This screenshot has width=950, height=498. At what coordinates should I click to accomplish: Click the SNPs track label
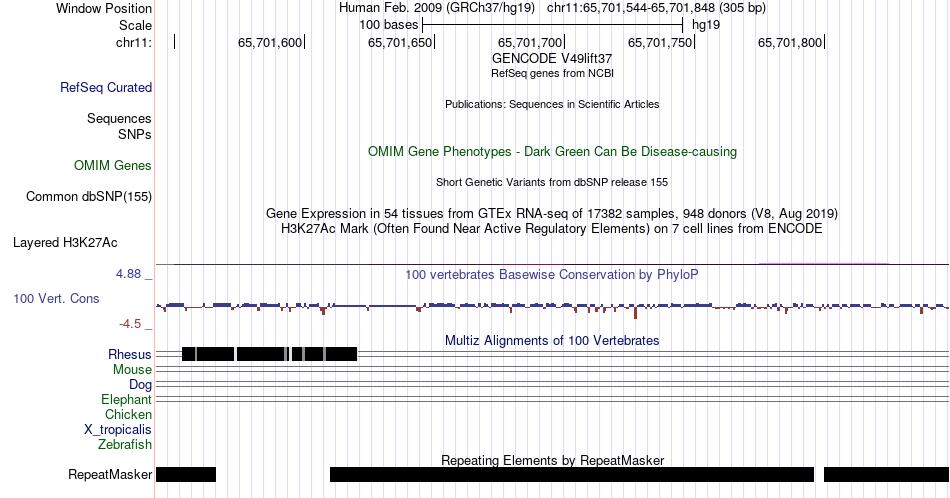(135, 134)
